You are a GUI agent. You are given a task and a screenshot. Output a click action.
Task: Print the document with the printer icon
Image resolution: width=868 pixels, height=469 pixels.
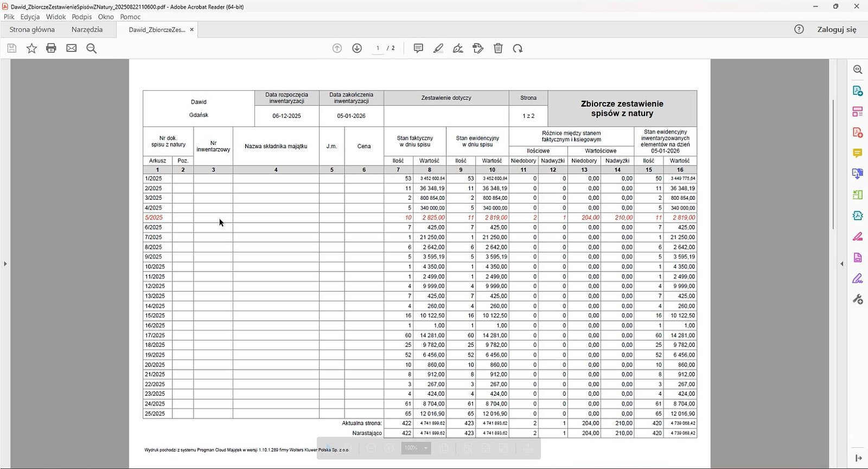tap(51, 48)
